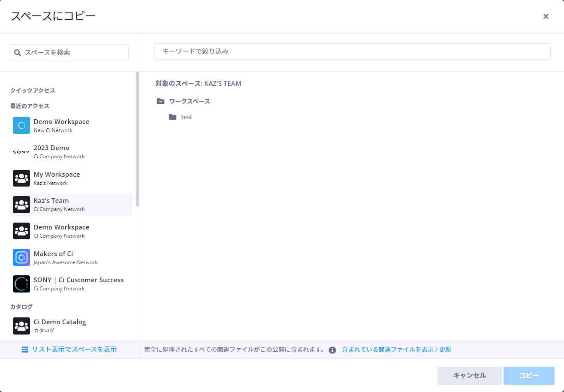Viewport: 564px width, 392px height.
Task: Focus the スペースを検索 search field
Action: click(x=69, y=52)
